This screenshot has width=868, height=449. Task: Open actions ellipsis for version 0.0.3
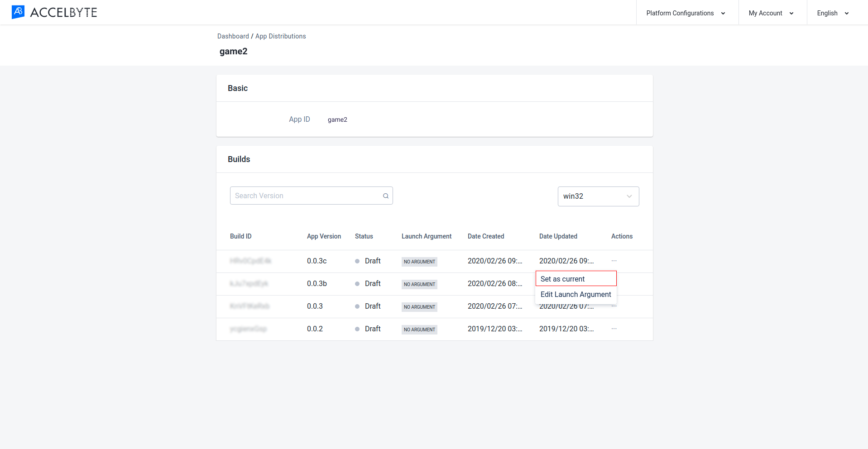[x=614, y=306]
